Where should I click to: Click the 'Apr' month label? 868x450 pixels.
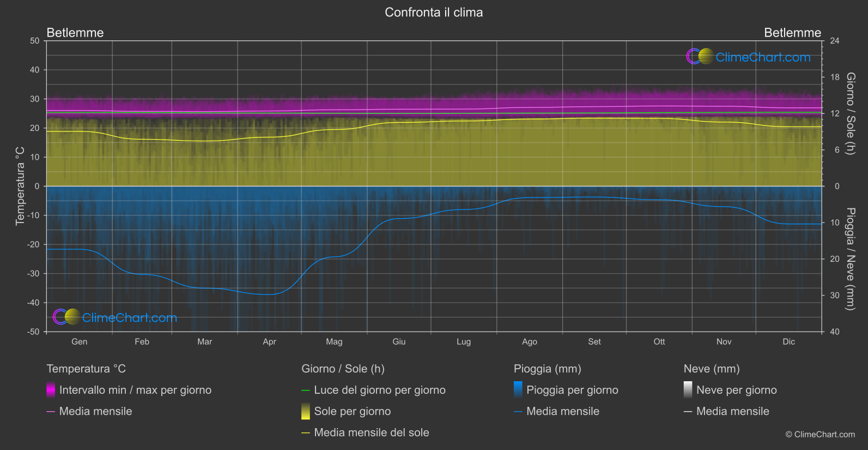(x=269, y=341)
